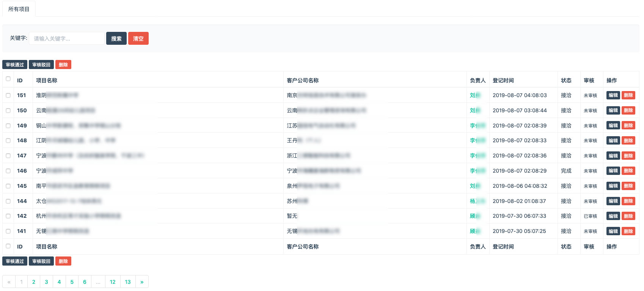Image resolution: width=644 pixels, height=291 pixels.
Task: Click the 搜索 search button
Action: pos(116,38)
